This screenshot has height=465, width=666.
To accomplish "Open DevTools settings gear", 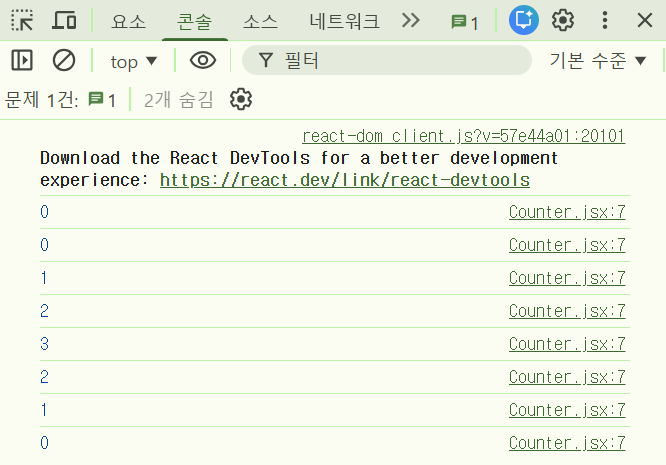I will (564, 20).
